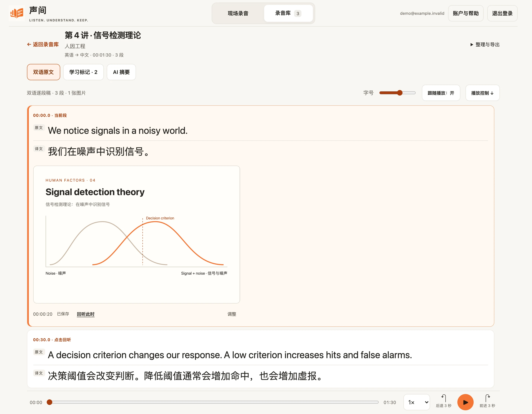This screenshot has width=532, height=414.
Task: Click the 双语逐段稿 · 3 段 · 1 张图片 summary
Action: (56, 93)
